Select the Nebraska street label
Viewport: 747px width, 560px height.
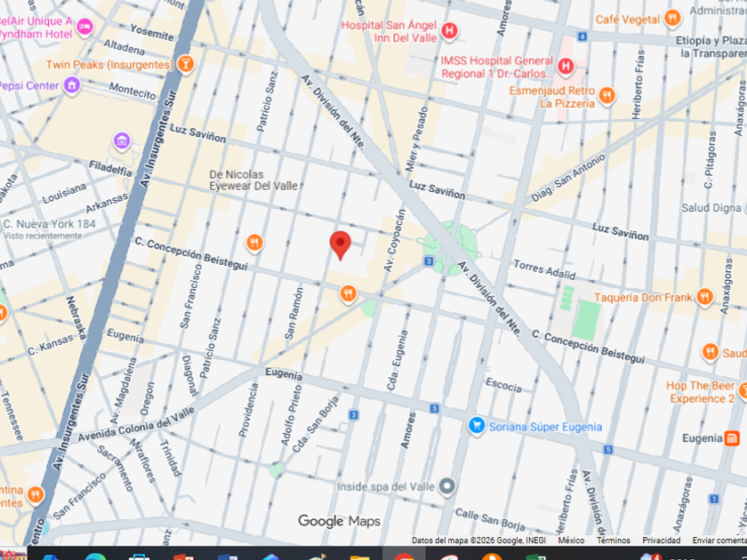tap(76, 317)
